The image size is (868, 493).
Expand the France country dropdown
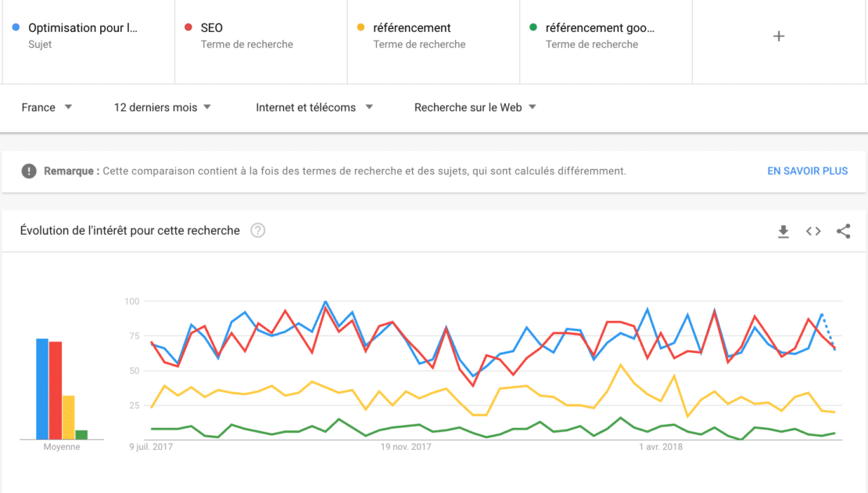(47, 107)
